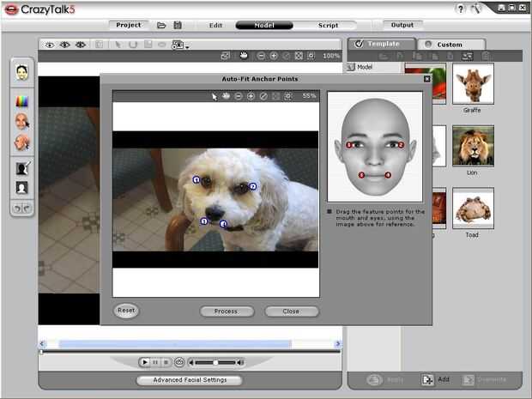Viewport: 532px width, 399px height.
Task: Select the Lion template thumbnail
Action: pyautogui.click(x=473, y=146)
